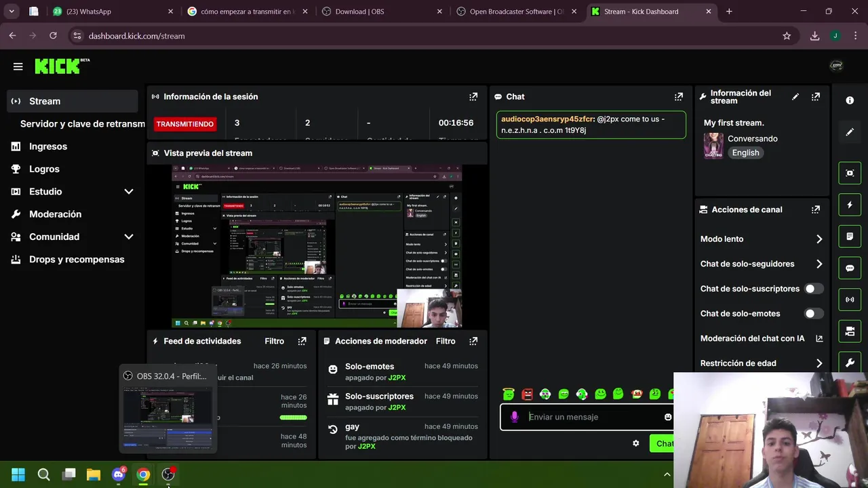
Task: Switch to the WhatsApp browser tab
Action: pos(112,12)
